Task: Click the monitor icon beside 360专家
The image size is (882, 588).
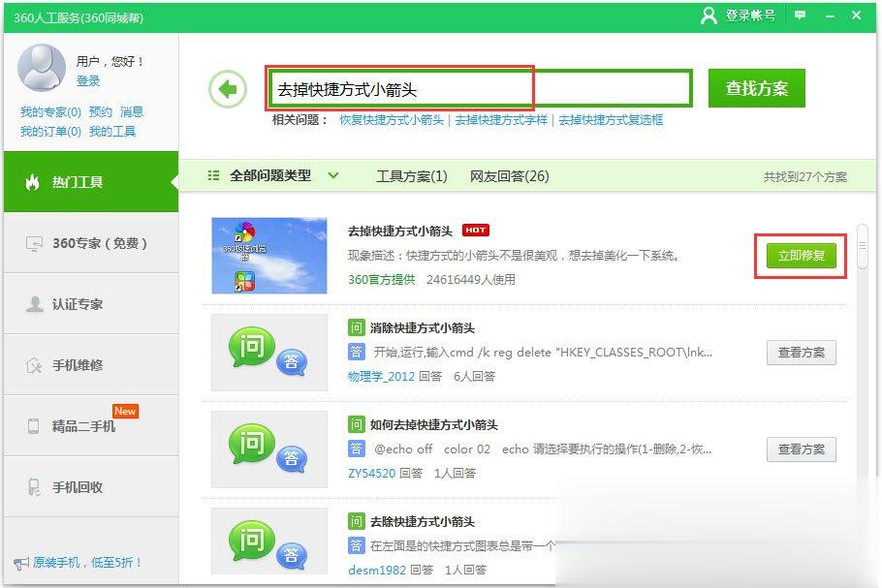Action: click(x=34, y=243)
